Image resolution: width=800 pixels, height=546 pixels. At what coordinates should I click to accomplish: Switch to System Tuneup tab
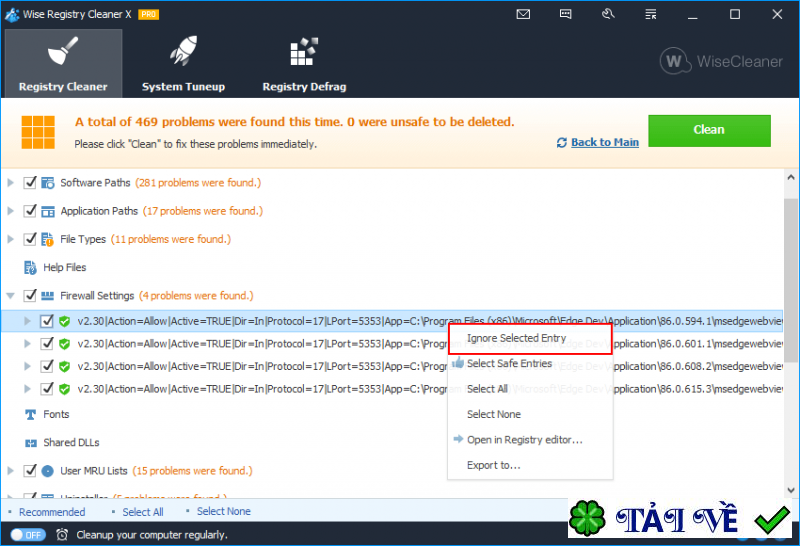pos(183,63)
